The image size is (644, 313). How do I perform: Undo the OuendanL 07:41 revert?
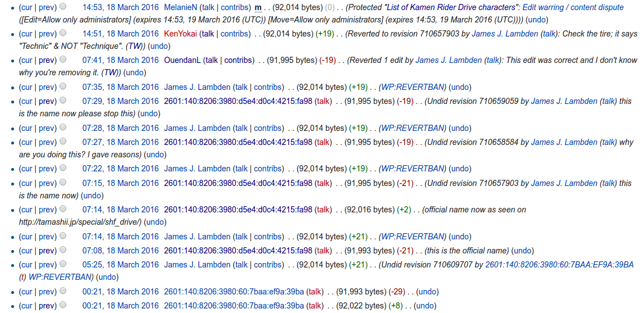pyautogui.click(x=134, y=73)
